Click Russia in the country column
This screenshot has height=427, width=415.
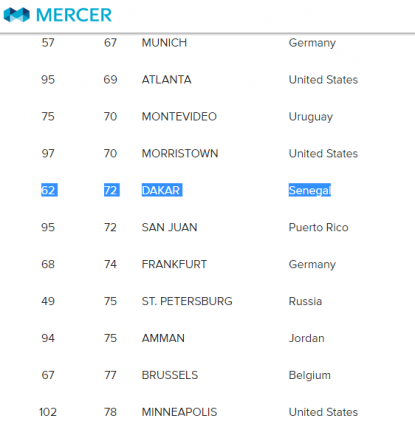(x=305, y=301)
